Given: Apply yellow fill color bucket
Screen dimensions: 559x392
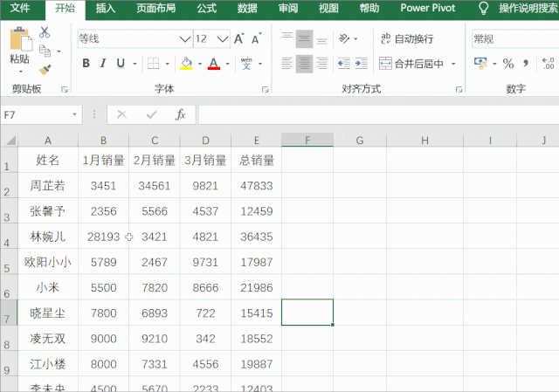Looking at the screenshot, I should [x=186, y=64].
